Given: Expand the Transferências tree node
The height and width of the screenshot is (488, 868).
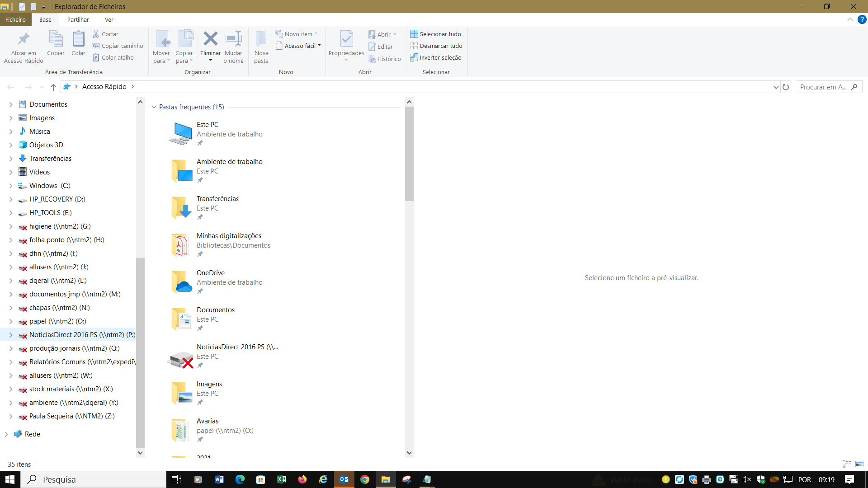Looking at the screenshot, I should pos(11,159).
